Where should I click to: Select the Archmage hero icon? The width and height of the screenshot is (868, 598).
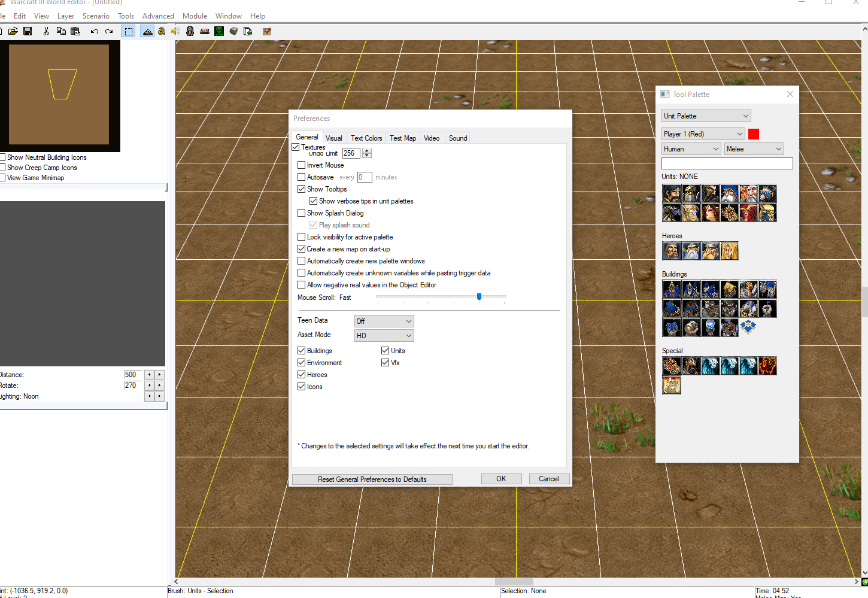point(691,251)
